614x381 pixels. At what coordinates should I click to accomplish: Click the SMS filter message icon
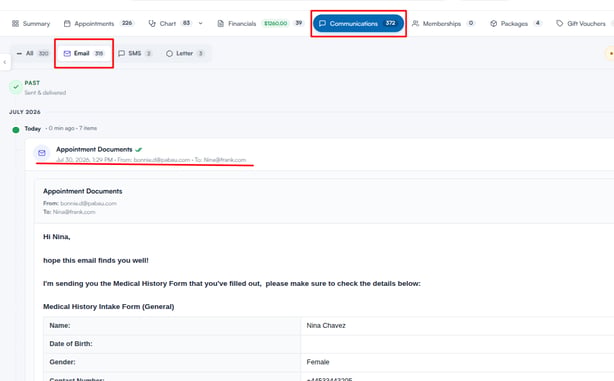click(121, 53)
